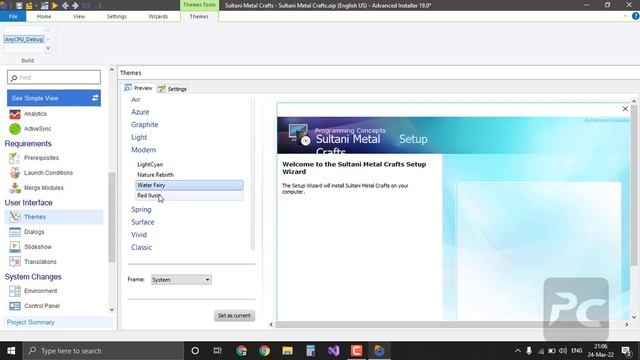The height and width of the screenshot is (360, 640).
Task: Expand the Spring theme group
Action: click(141, 210)
